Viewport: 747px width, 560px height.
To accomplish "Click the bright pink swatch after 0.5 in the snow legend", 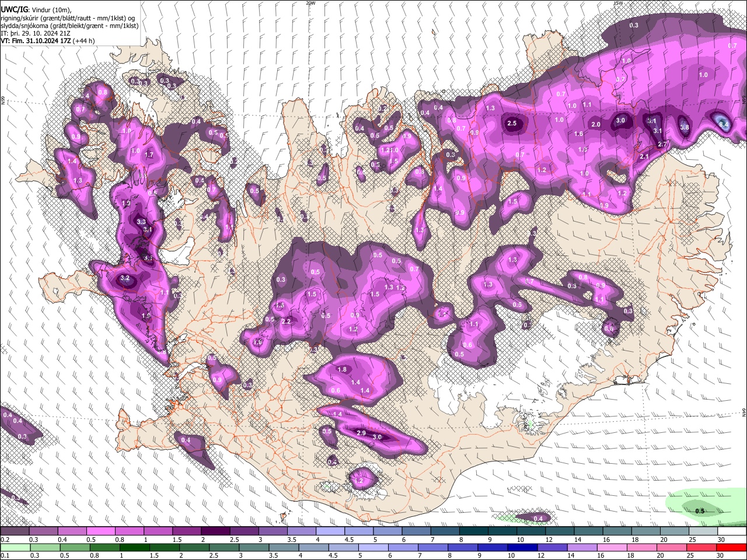I will coord(100,531).
